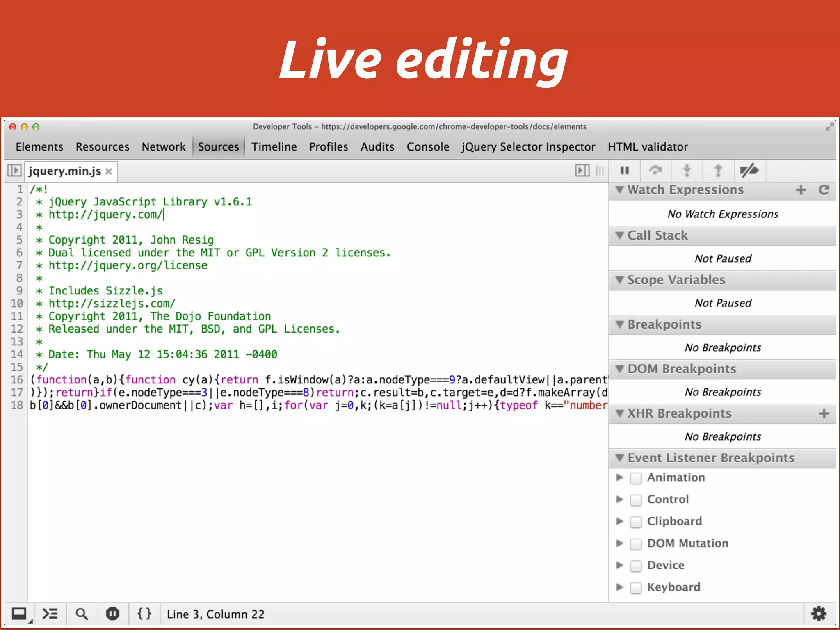Image resolution: width=840 pixels, height=630 pixels.
Task: Refresh the watch expressions
Action: (824, 190)
